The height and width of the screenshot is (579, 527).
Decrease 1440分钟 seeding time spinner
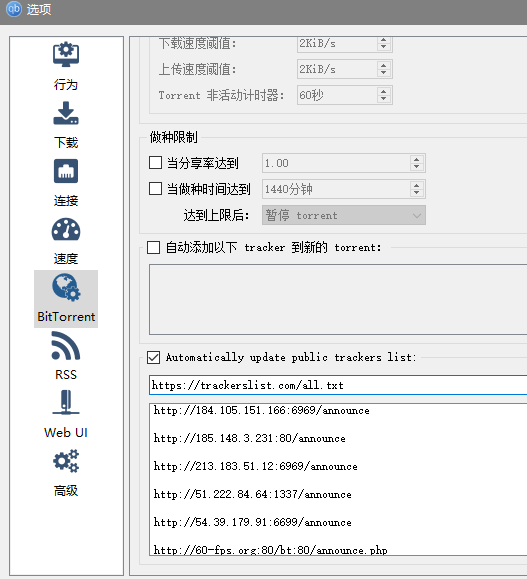pos(417,192)
